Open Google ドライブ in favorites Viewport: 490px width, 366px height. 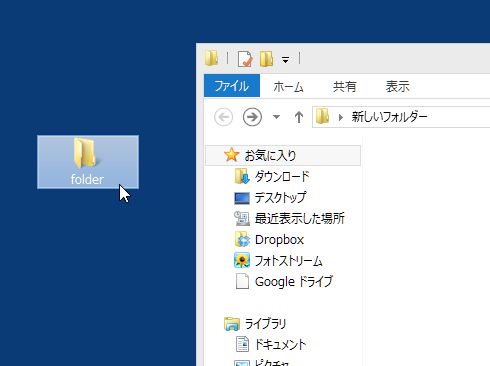[x=294, y=282]
